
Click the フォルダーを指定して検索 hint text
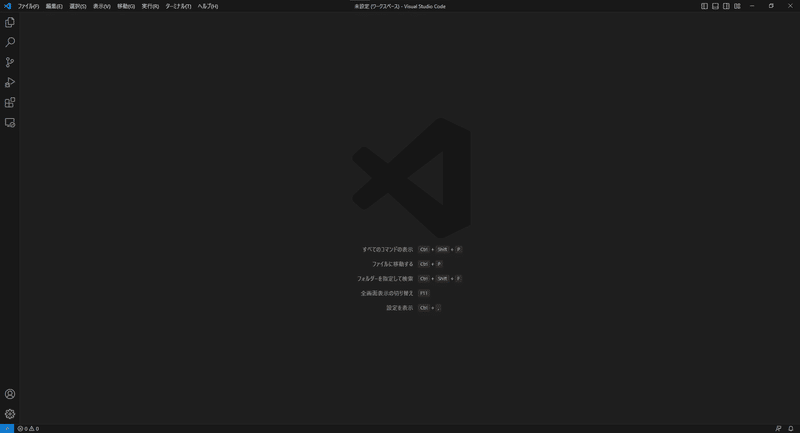tap(385, 279)
